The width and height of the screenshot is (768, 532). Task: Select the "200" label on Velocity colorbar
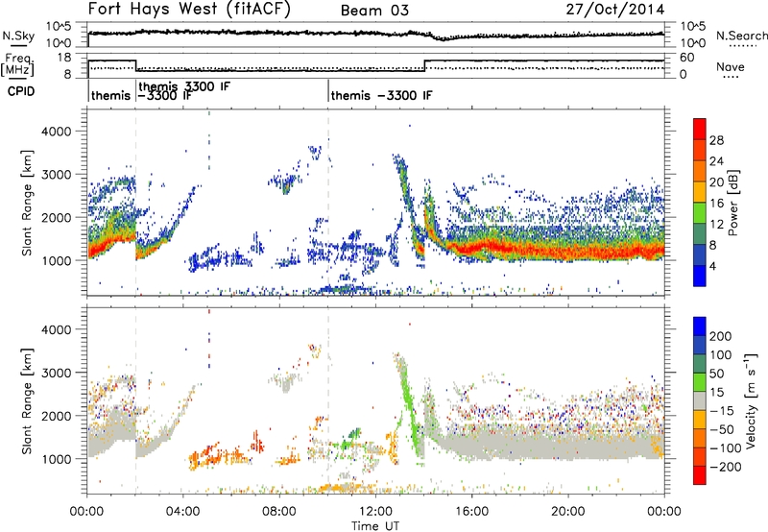click(721, 336)
